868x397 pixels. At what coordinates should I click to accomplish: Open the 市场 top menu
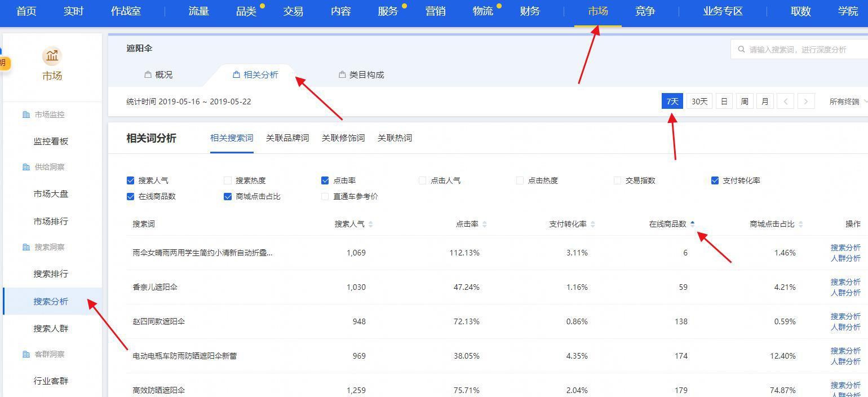[597, 11]
